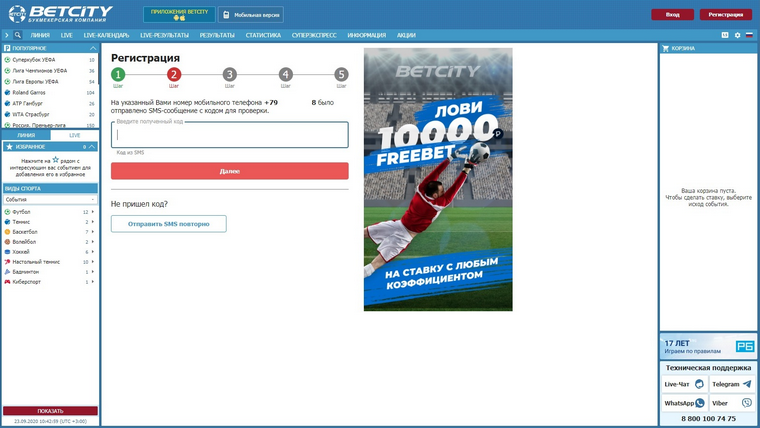760x428 pixels.
Task: Click registration step 1 circle
Action: [x=118, y=75]
